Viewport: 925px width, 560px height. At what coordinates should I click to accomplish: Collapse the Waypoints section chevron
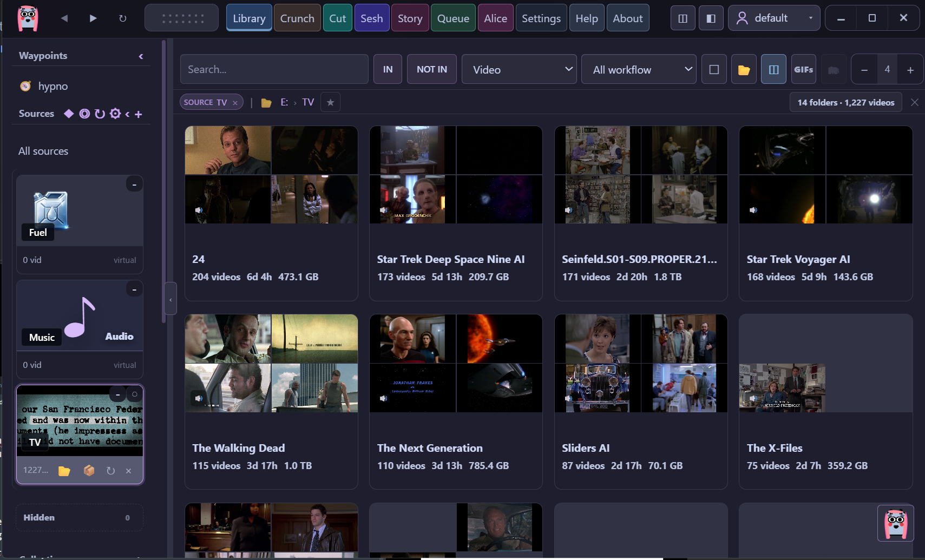[141, 56]
